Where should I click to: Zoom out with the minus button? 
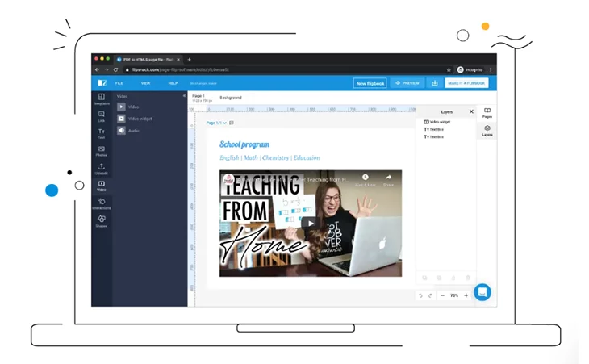pyautogui.click(x=442, y=295)
